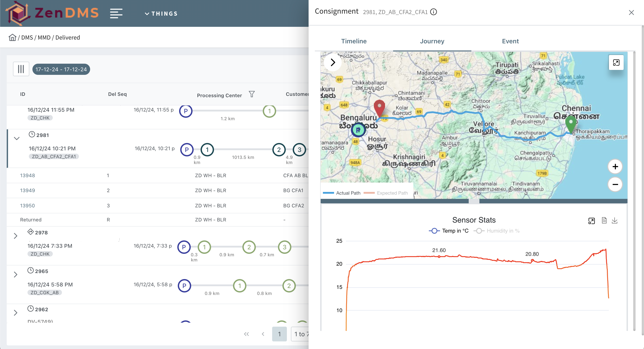Open consignment 13949 details link

pos(28,190)
